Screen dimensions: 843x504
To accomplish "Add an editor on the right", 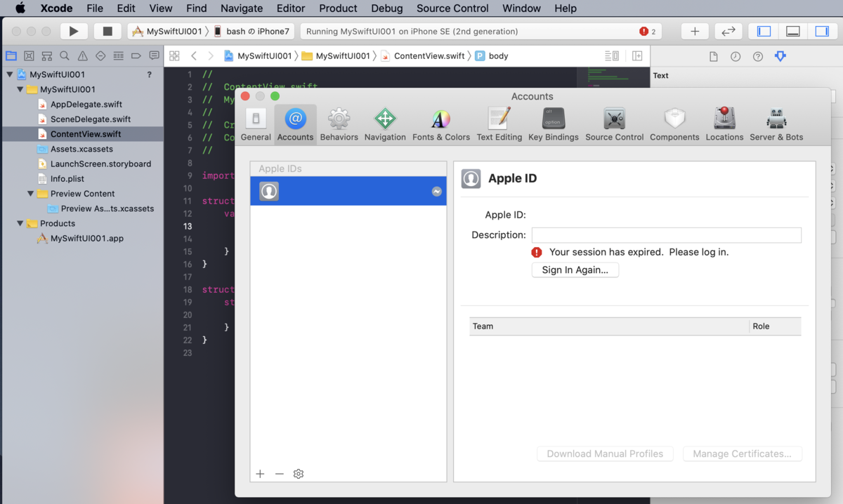I will 637,55.
